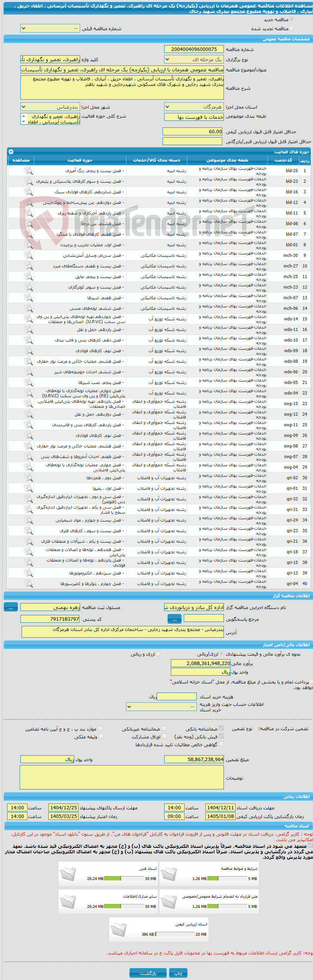Click the مشاهده column header

(x=21, y=160)
